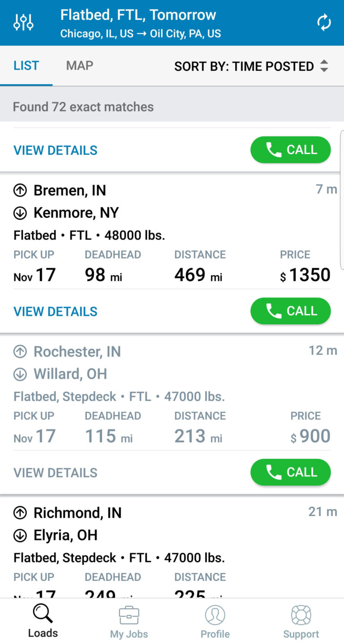Screen dimensions: 344x644
Task: Open the search filters sliders icon
Action: pos(23,22)
